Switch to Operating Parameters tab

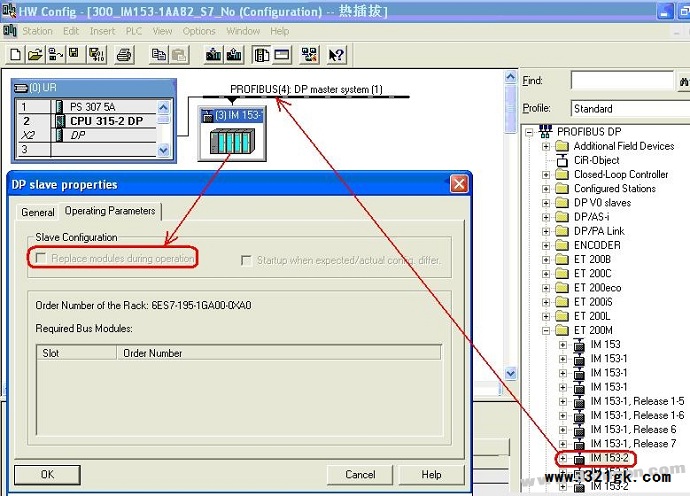coord(110,211)
